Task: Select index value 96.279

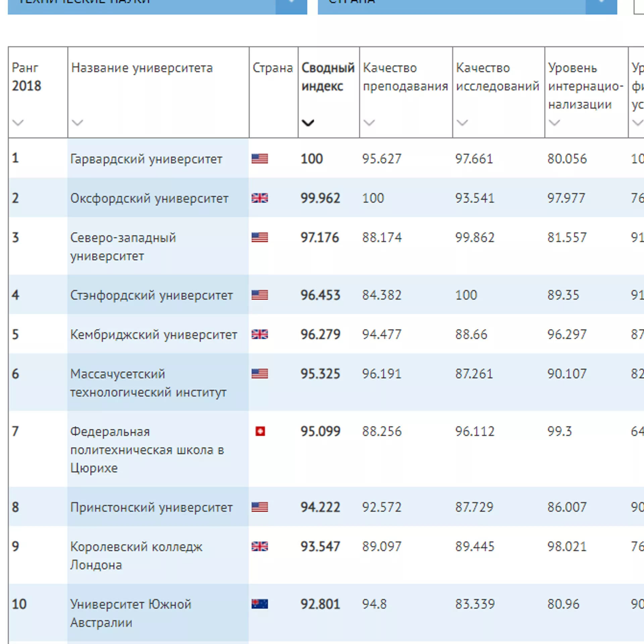Action: tap(320, 334)
